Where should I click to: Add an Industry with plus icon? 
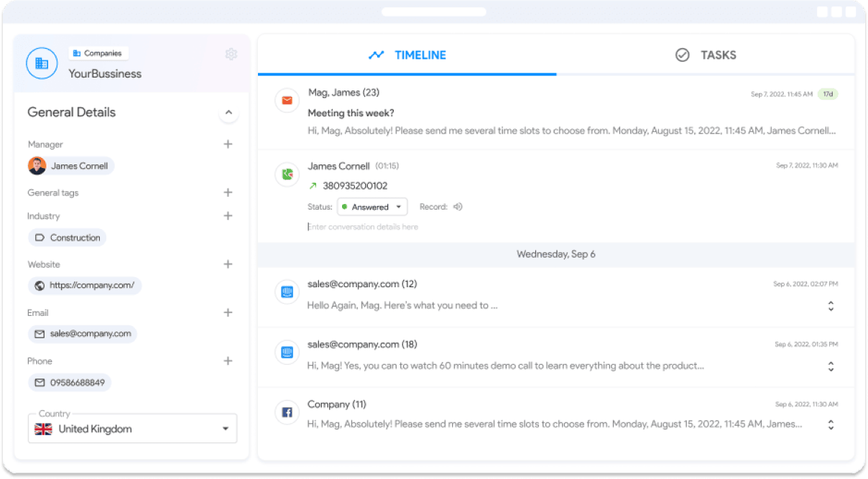228,216
